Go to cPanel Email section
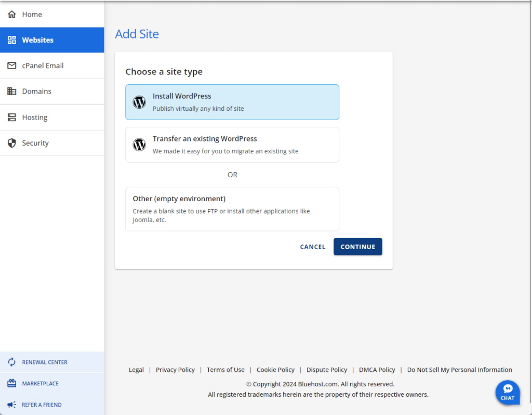Viewport: 532px width, 415px height. click(52, 66)
